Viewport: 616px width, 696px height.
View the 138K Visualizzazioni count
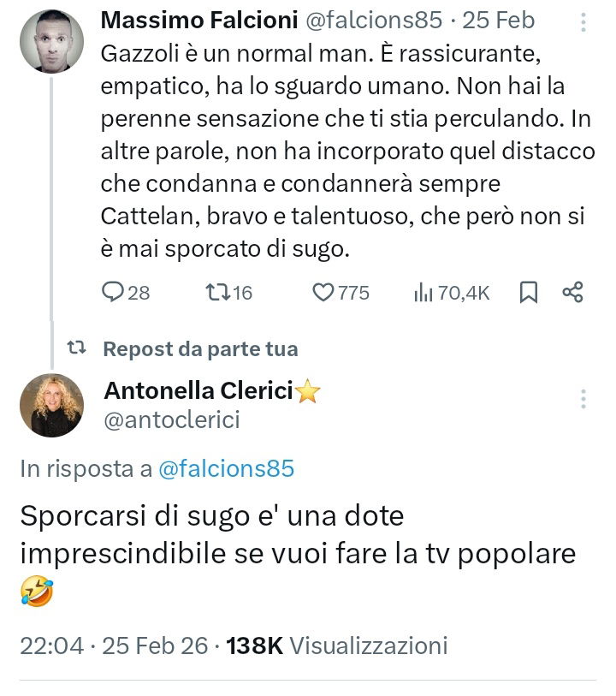pyautogui.click(x=336, y=645)
